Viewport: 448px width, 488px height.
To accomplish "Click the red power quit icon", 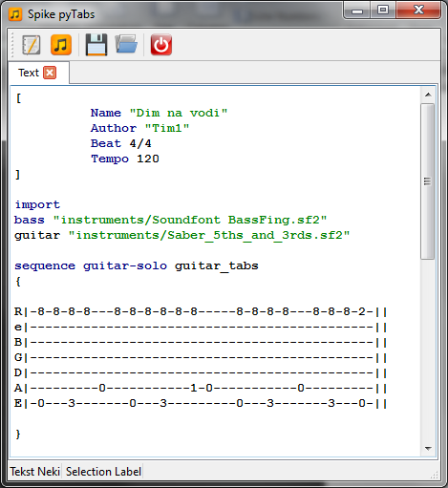I will pos(161,45).
